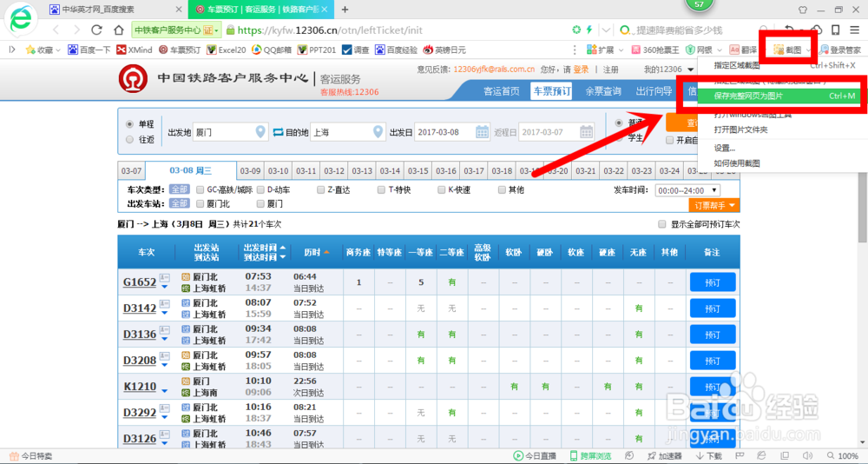The image size is (868, 464).
Task: Check the D-动车 train type checkbox
Action: tap(260, 189)
